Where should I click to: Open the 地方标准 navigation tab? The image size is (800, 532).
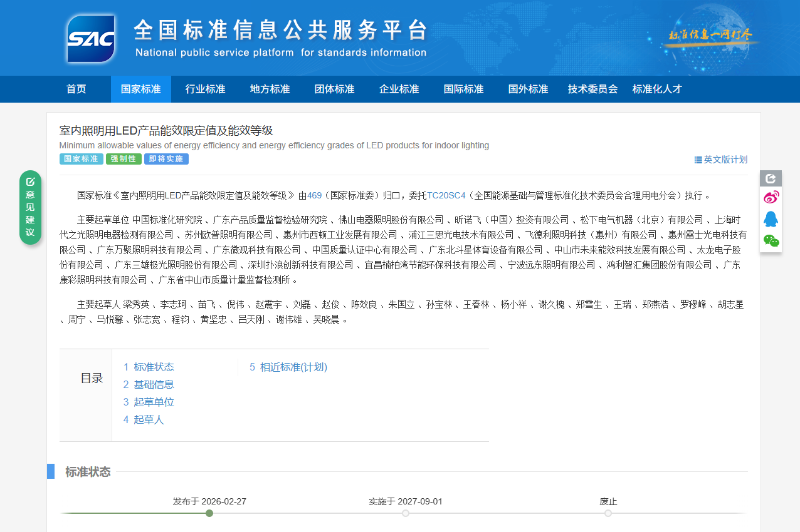click(x=270, y=89)
